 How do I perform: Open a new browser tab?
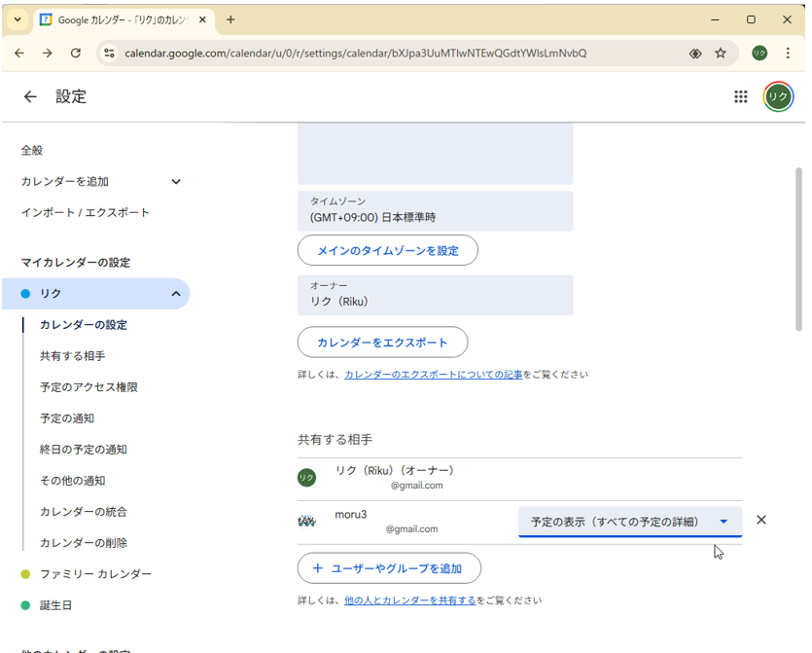point(230,19)
